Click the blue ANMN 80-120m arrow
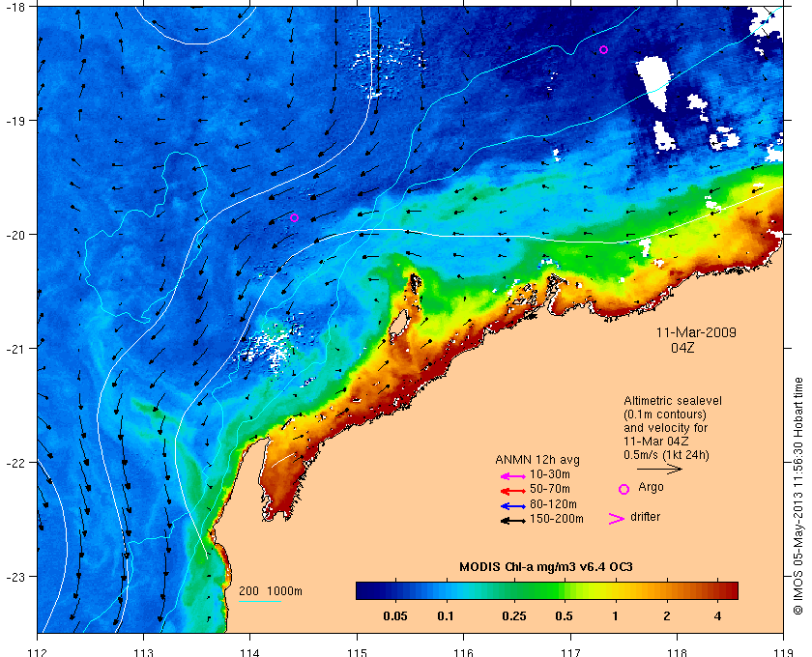 tap(513, 506)
